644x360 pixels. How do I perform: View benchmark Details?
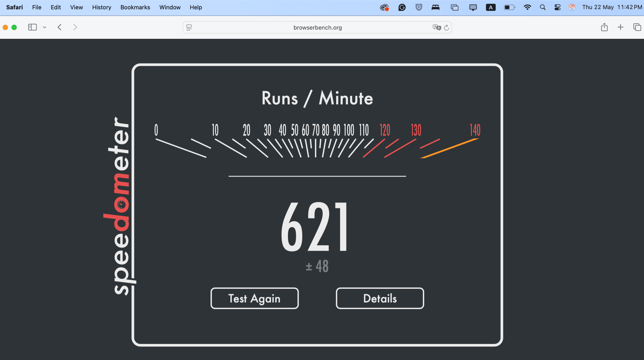click(x=379, y=298)
